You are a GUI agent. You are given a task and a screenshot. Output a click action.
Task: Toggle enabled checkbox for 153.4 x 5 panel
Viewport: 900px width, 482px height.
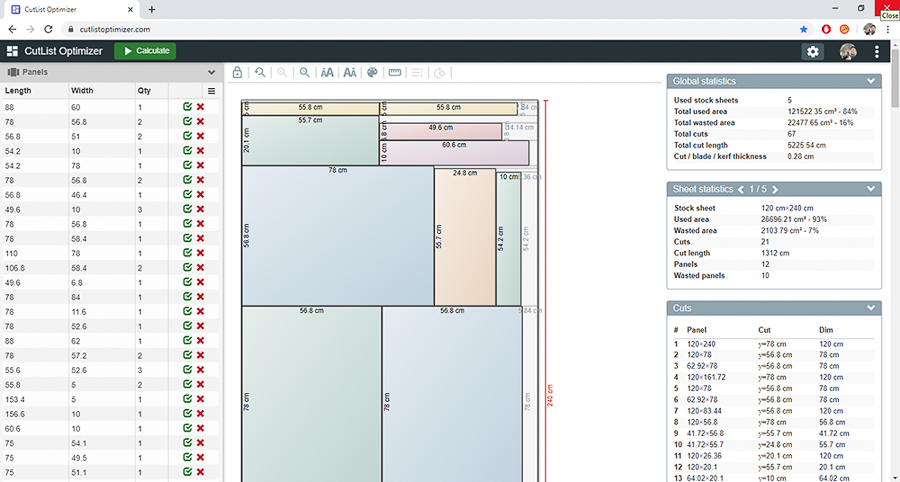point(187,399)
